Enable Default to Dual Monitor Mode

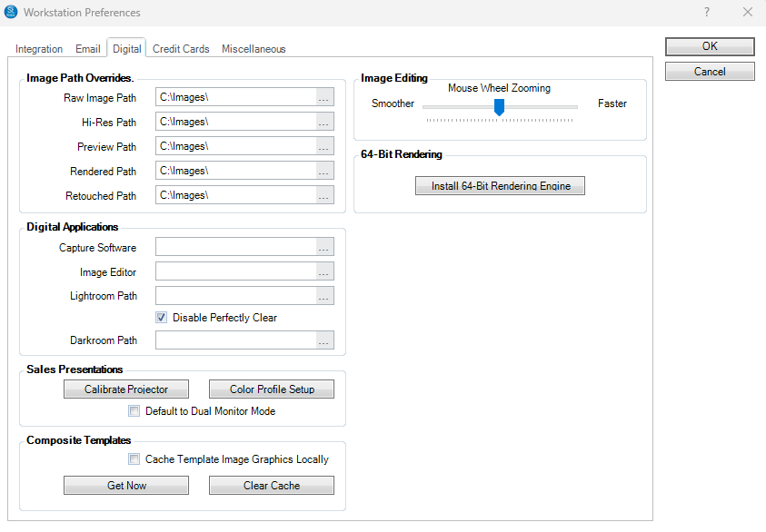(x=134, y=411)
